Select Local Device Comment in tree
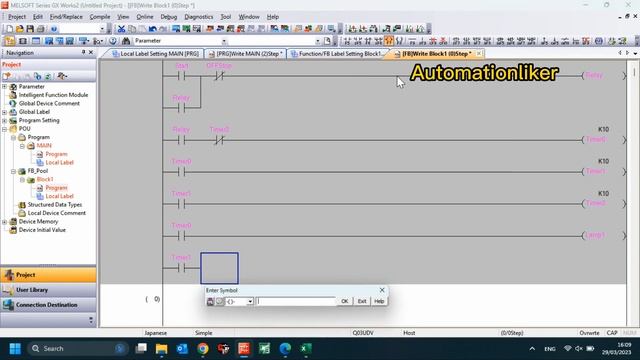The height and width of the screenshot is (360, 640). [x=56, y=213]
